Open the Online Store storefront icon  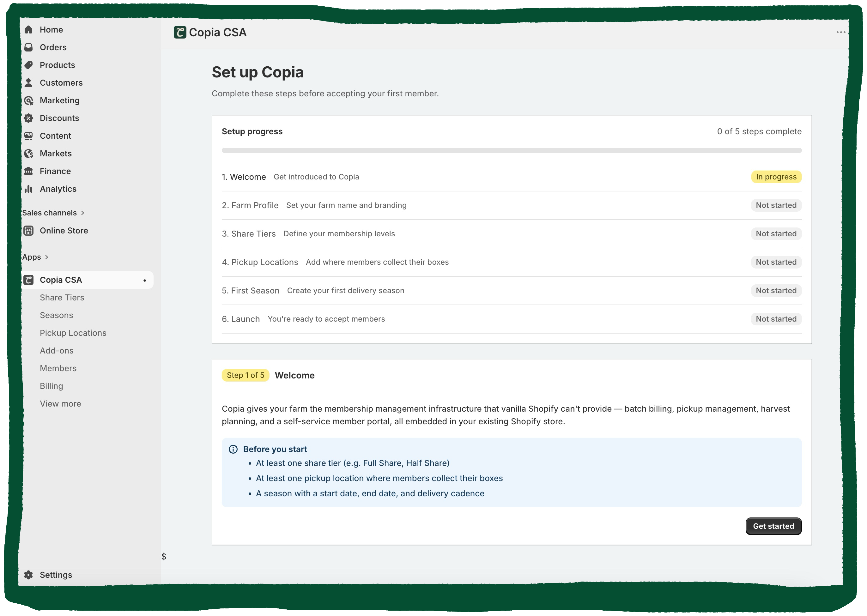(x=29, y=230)
